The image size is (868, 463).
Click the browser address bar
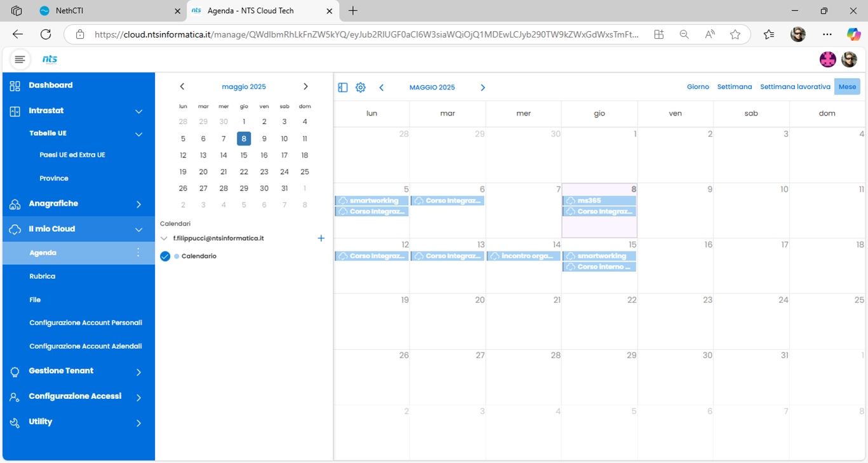tap(366, 34)
